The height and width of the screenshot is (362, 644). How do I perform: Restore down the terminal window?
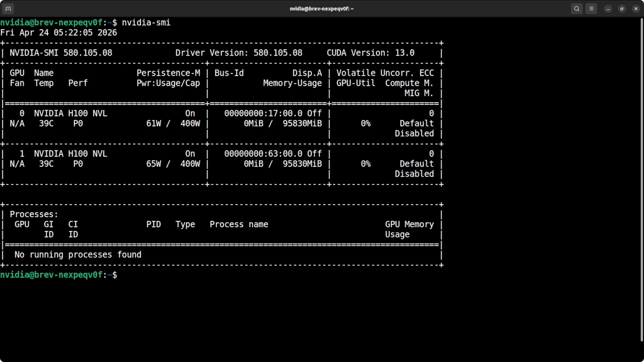[x=622, y=9]
